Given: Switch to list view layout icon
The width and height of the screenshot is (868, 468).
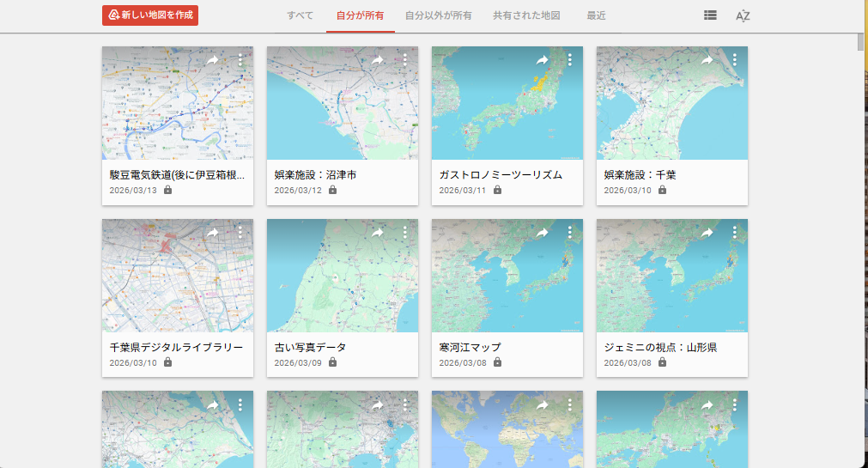Looking at the screenshot, I should tap(710, 15).
